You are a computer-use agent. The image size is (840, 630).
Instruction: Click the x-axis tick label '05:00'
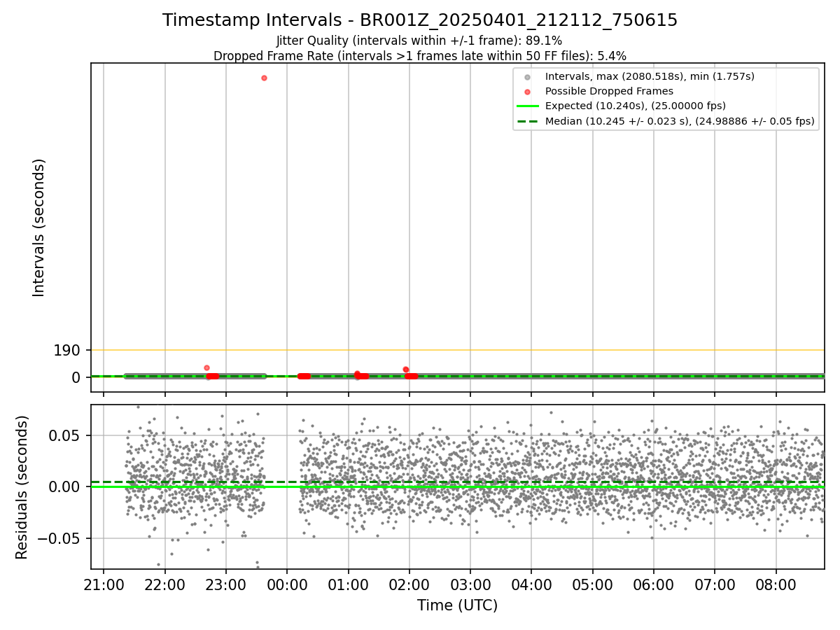tap(592, 585)
